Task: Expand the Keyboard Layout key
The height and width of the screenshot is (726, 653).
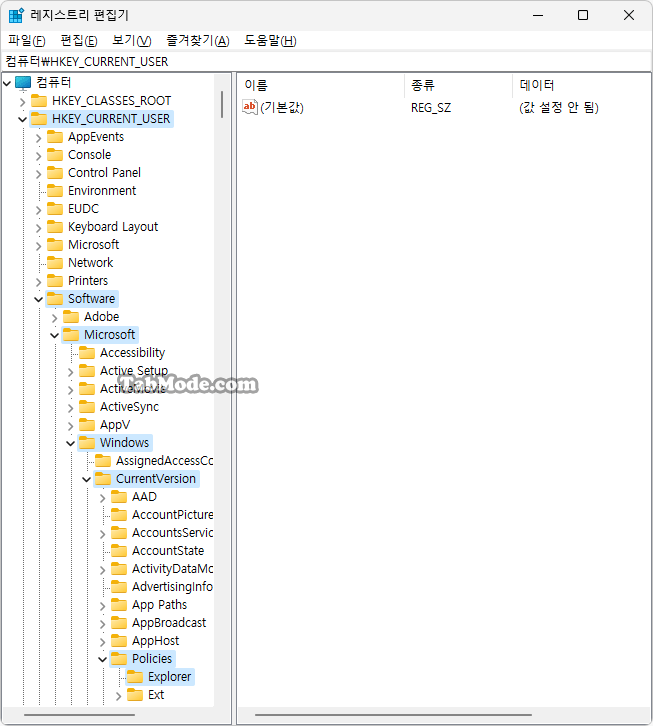Action: [38, 228]
